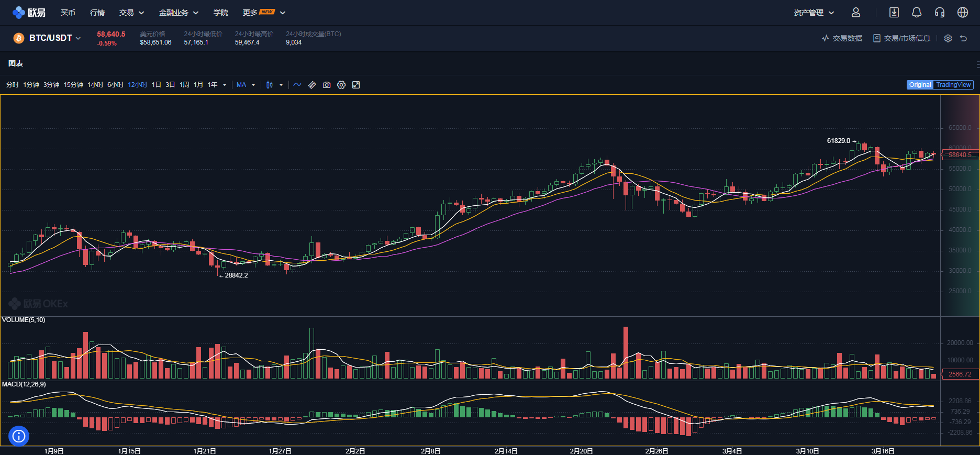980x455 pixels.
Task: Click the 24小时最高价 value 59,467.4
Action: (x=247, y=42)
